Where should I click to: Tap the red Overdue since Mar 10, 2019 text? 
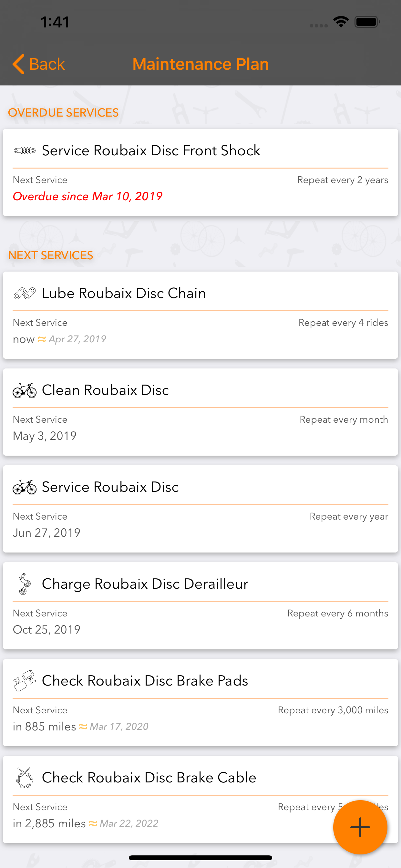pos(87,196)
